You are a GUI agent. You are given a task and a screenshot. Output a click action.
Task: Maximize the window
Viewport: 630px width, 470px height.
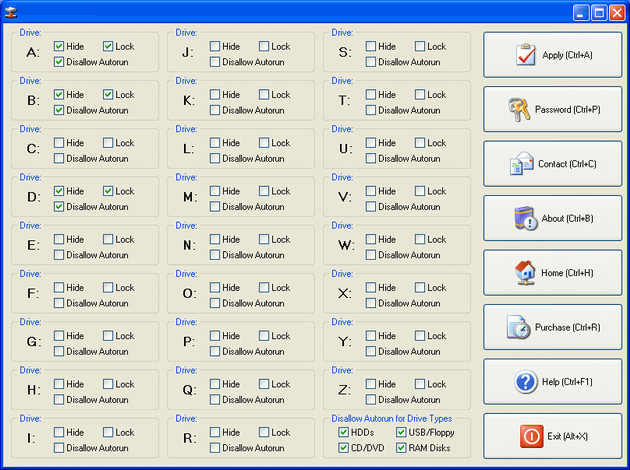599,12
